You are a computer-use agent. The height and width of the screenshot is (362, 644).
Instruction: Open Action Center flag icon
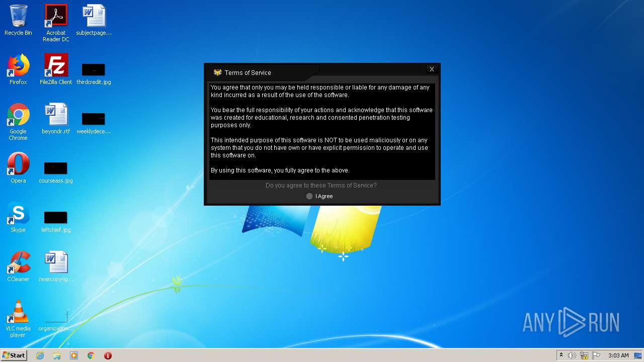(596, 355)
